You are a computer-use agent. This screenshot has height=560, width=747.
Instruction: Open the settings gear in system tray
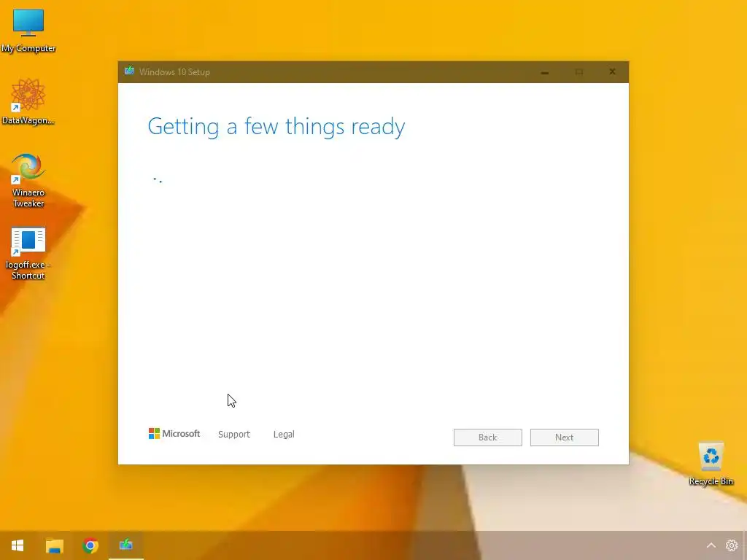coord(732,545)
